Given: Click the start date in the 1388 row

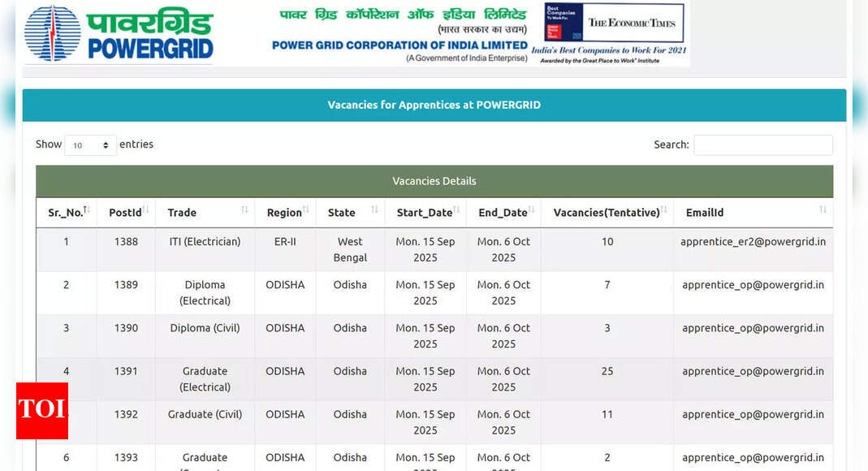Looking at the screenshot, I should click(x=425, y=249).
